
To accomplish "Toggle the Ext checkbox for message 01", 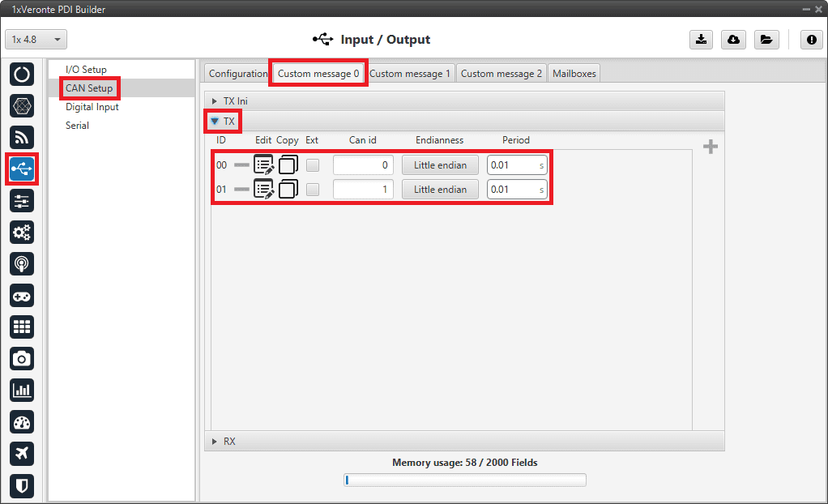I will pyautogui.click(x=312, y=190).
